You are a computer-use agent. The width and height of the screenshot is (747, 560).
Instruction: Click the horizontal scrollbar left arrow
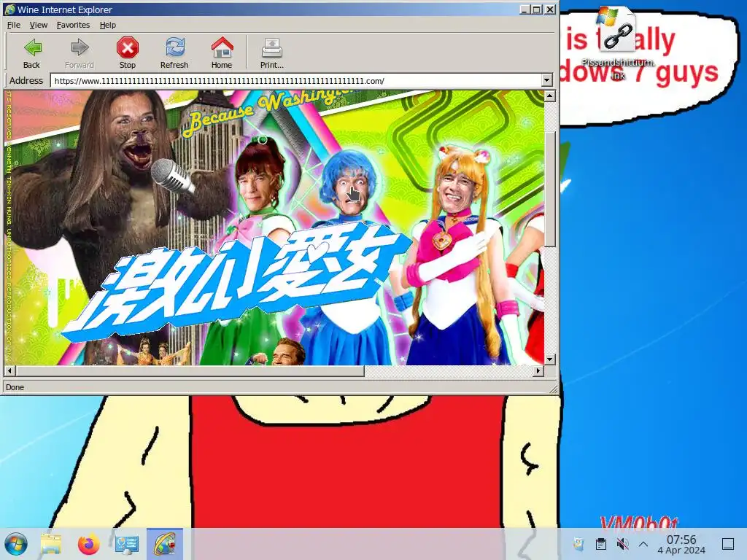9,370
